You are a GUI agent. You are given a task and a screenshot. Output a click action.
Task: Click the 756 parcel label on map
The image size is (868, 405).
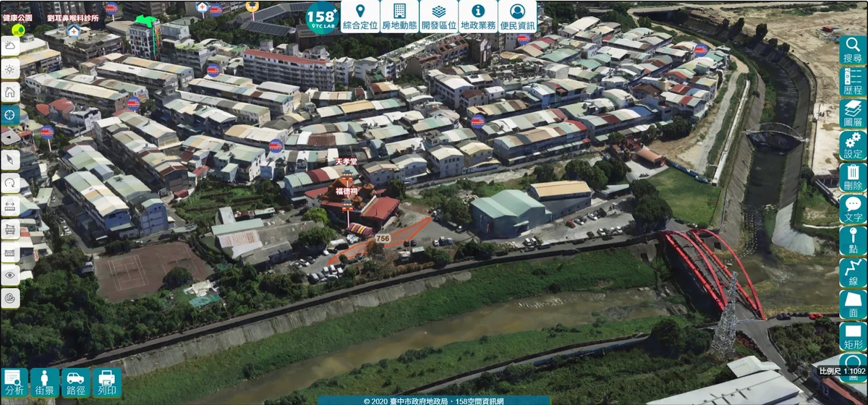[383, 239]
